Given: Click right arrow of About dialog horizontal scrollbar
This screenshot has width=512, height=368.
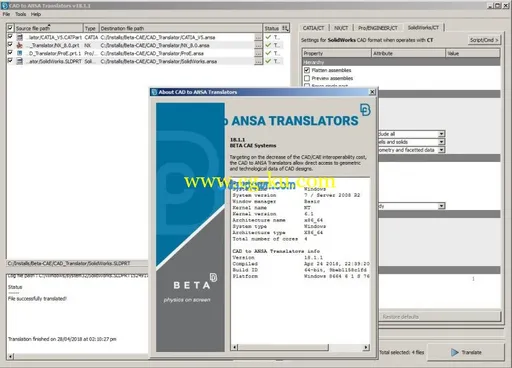Looking at the screenshot, I should pyautogui.click(x=366, y=347).
